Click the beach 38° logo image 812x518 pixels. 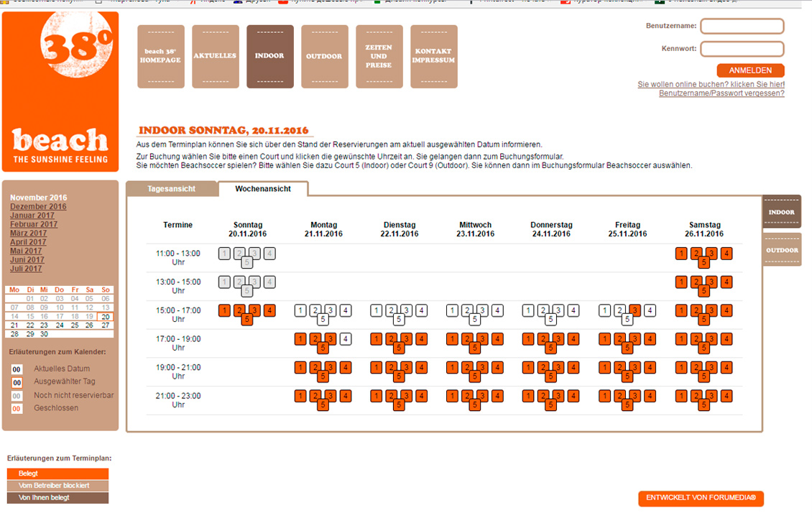(x=60, y=92)
